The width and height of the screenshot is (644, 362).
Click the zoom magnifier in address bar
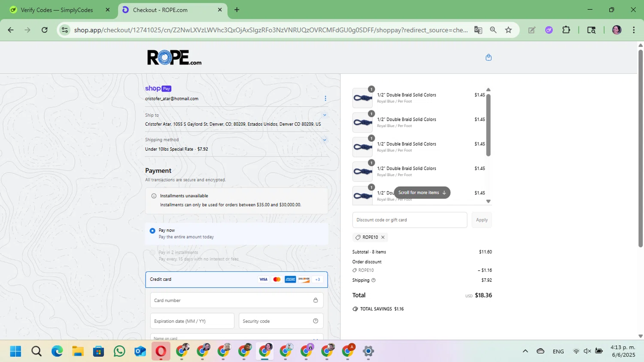[x=493, y=30]
